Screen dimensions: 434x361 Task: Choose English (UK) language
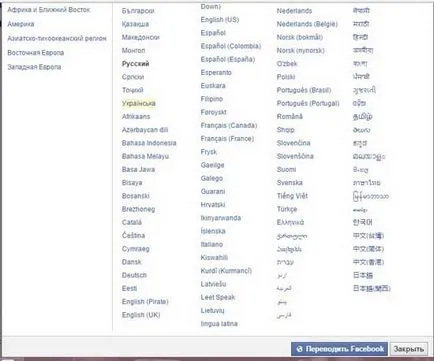pyautogui.click(x=141, y=315)
